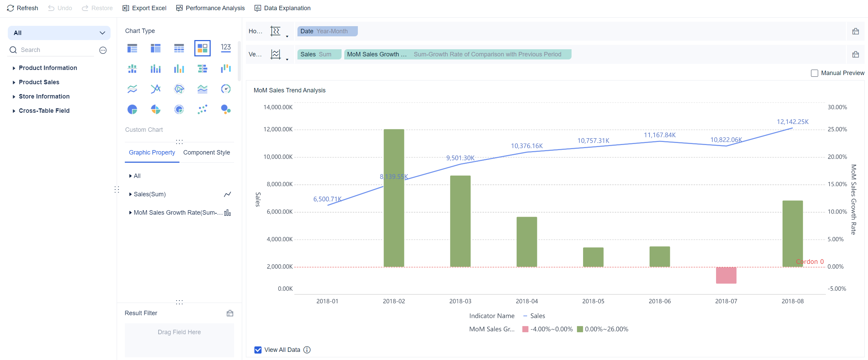Click the Result Filter clear icon
This screenshot has height=360, width=868.
[230, 313]
